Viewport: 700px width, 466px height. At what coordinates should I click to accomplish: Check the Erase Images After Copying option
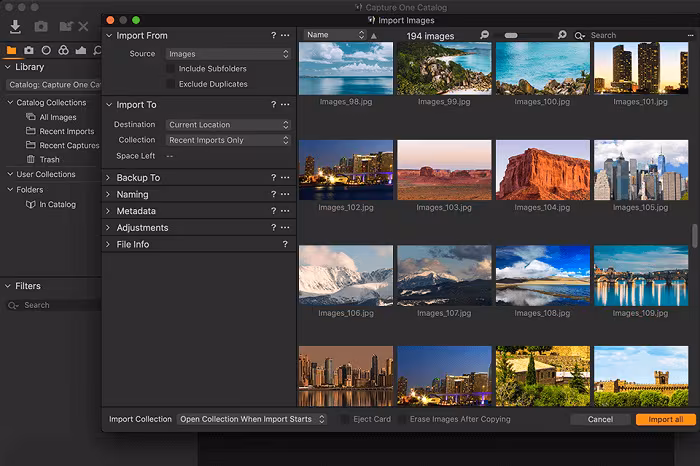[x=402, y=419]
